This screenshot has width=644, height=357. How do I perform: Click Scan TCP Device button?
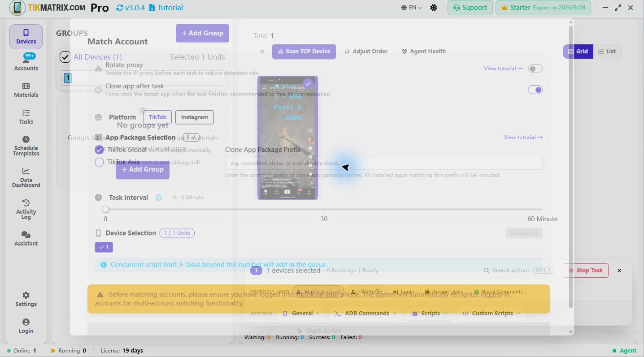coord(304,52)
